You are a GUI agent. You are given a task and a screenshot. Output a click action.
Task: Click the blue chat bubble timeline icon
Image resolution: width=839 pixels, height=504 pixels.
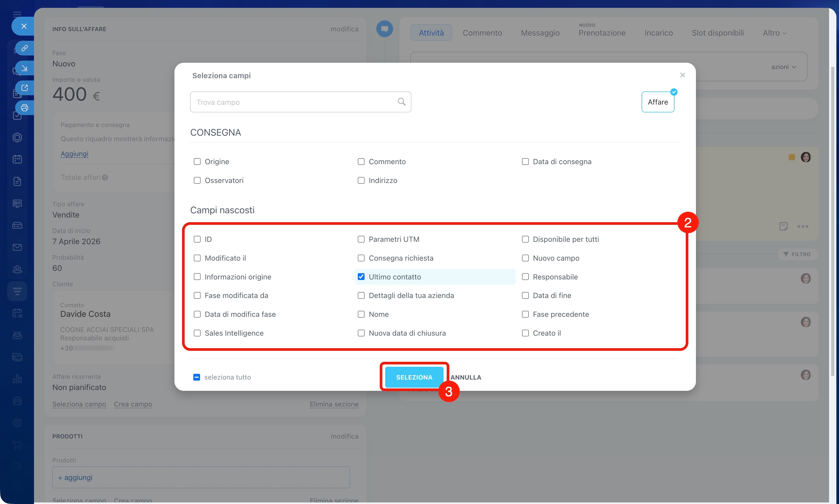point(384,29)
